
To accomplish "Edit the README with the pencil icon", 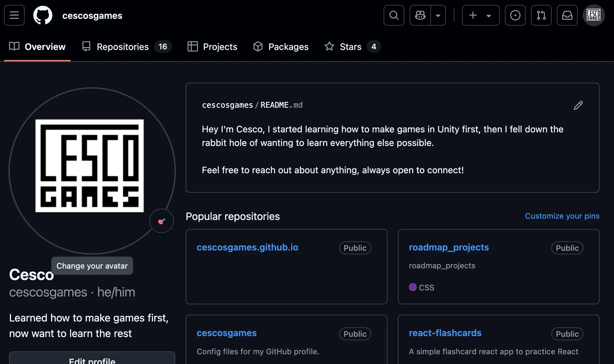I will (x=578, y=105).
